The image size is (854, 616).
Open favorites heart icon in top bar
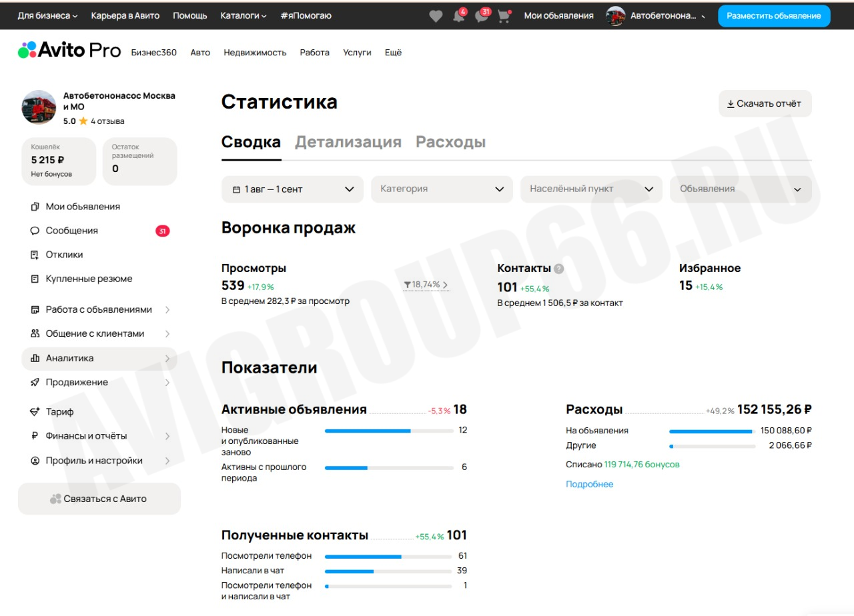click(436, 16)
